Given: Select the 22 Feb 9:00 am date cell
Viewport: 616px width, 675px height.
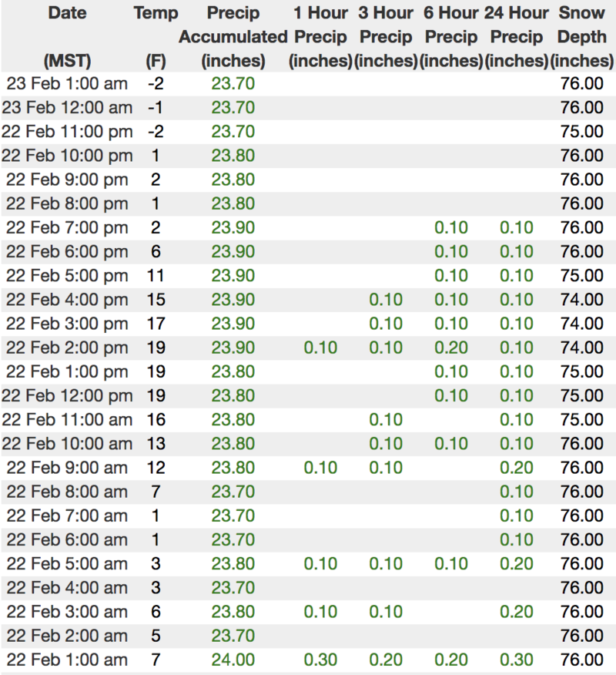Looking at the screenshot, I should [x=67, y=468].
